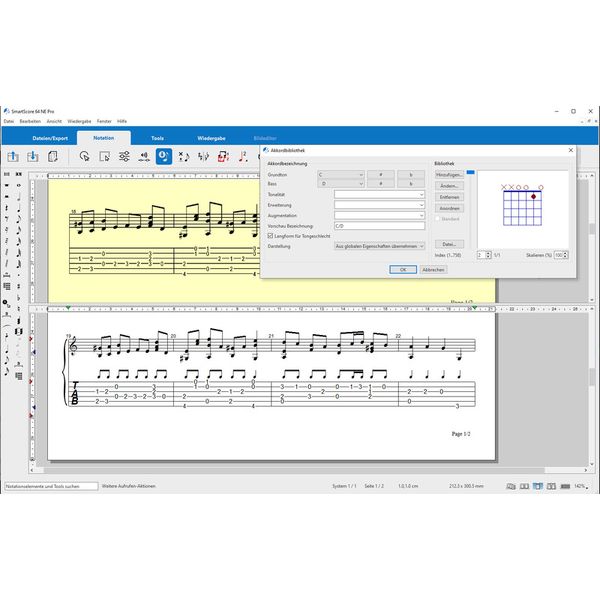Open the Hilfe menu
This screenshot has height=600, width=600.
[x=122, y=121]
